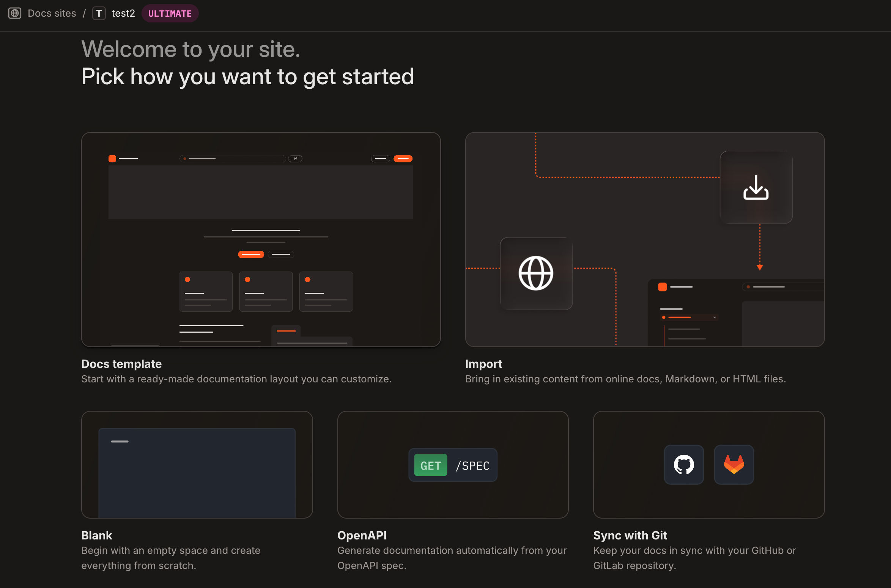Viewport: 891px width, 588px height.
Task: Click the Sync with Git title
Action: [630, 535]
